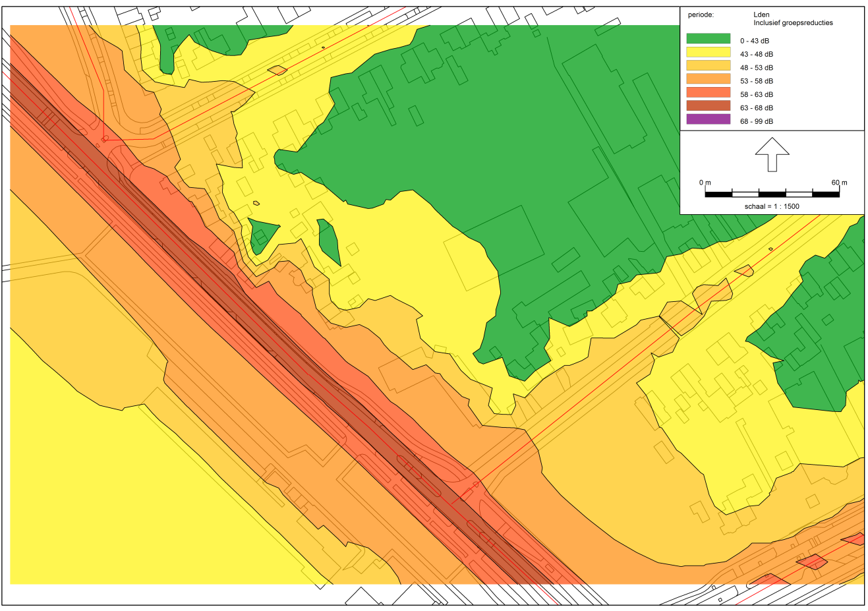Click the orange 53 - 58 dB legend swatch
The height and width of the screenshot is (611, 868).
coord(709,79)
